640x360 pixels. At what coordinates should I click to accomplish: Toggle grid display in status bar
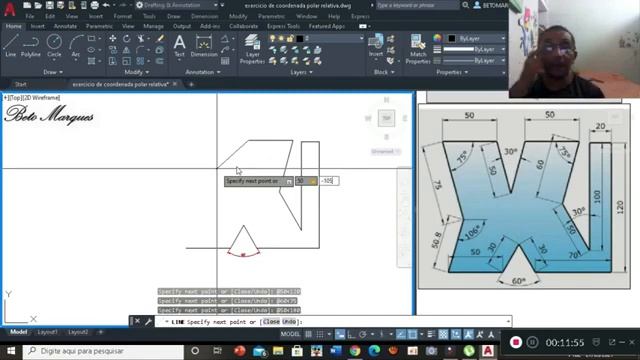[x=309, y=334]
